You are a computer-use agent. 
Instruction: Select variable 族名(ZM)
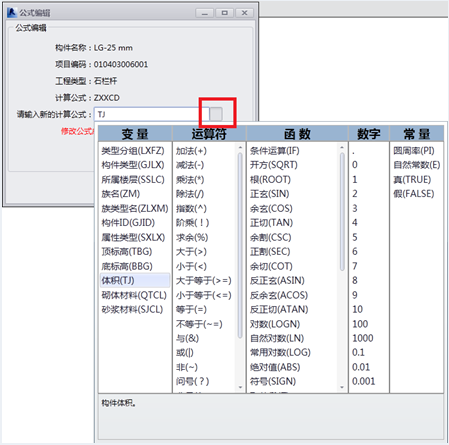click(x=121, y=194)
